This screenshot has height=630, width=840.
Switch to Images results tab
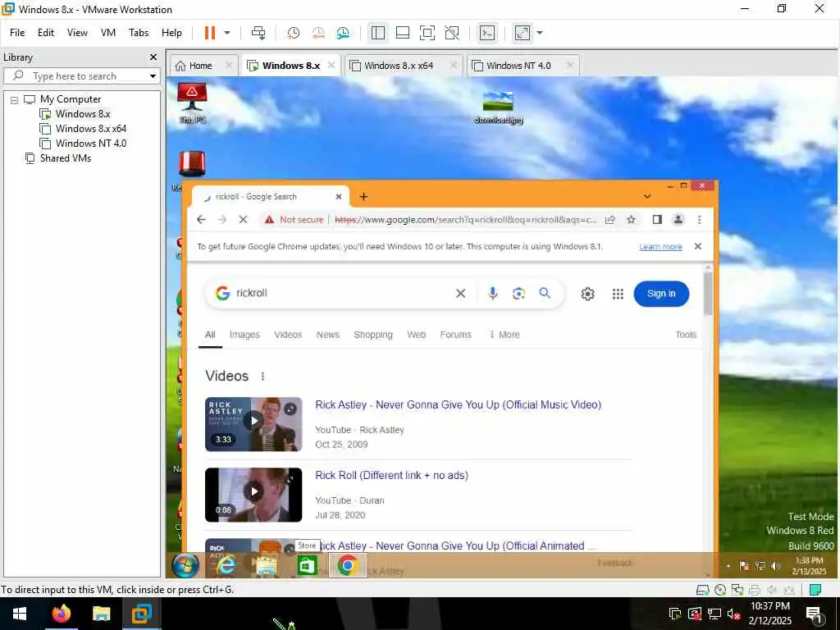coord(244,335)
